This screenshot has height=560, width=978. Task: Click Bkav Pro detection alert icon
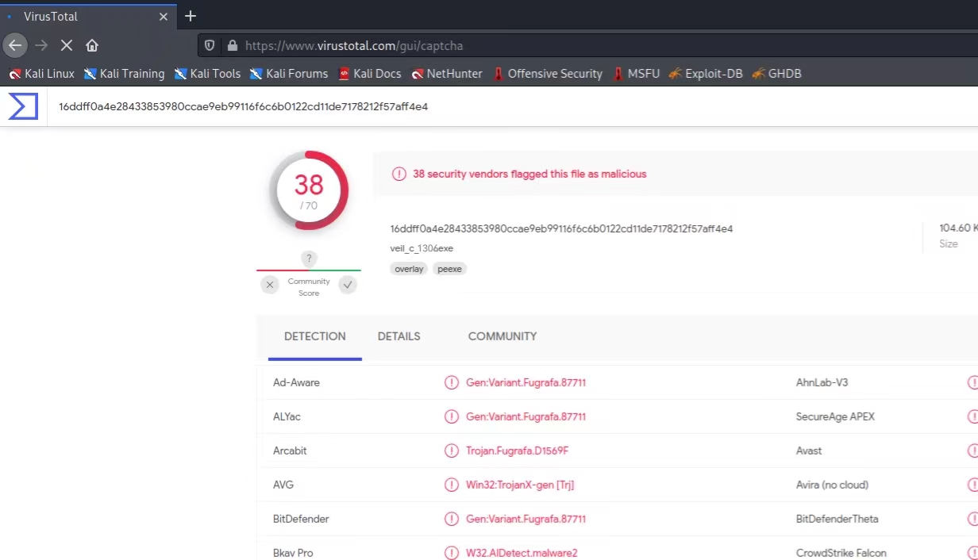coord(452,553)
